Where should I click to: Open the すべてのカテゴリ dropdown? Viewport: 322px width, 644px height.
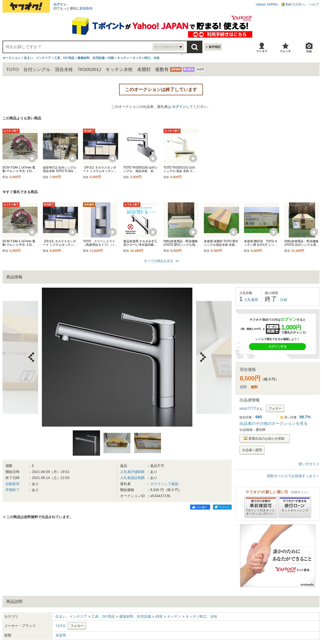(x=168, y=47)
